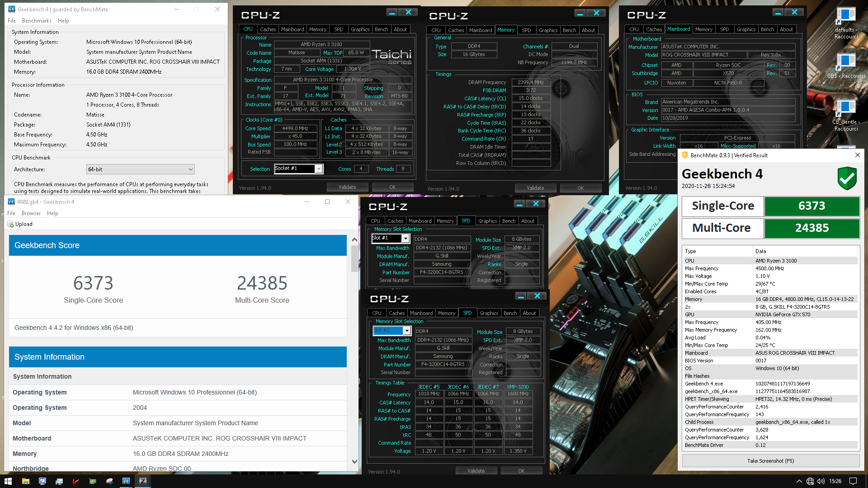Open the 'defaults - Raccourci' desktop shortcut

[x=846, y=23]
